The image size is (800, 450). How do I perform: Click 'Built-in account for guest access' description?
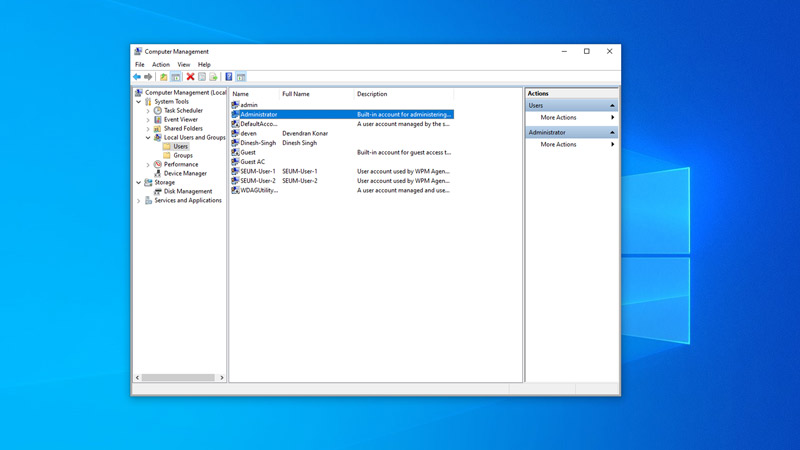coord(404,152)
